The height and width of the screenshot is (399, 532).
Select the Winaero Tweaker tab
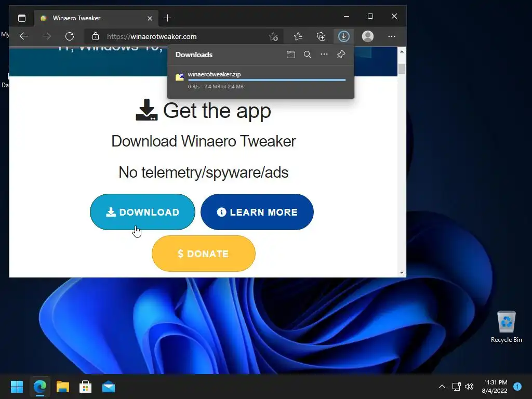[x=96, y=18]
